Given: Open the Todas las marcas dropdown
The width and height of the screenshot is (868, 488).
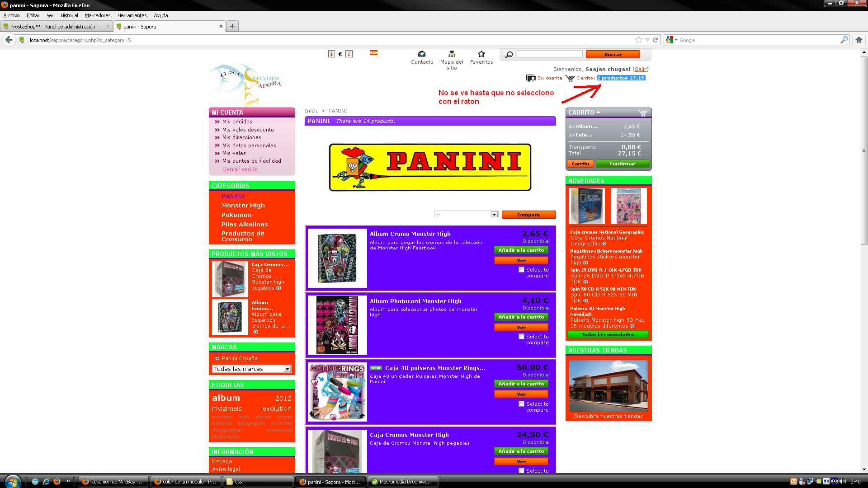Looking at the screenshot, I should (251, 369).
